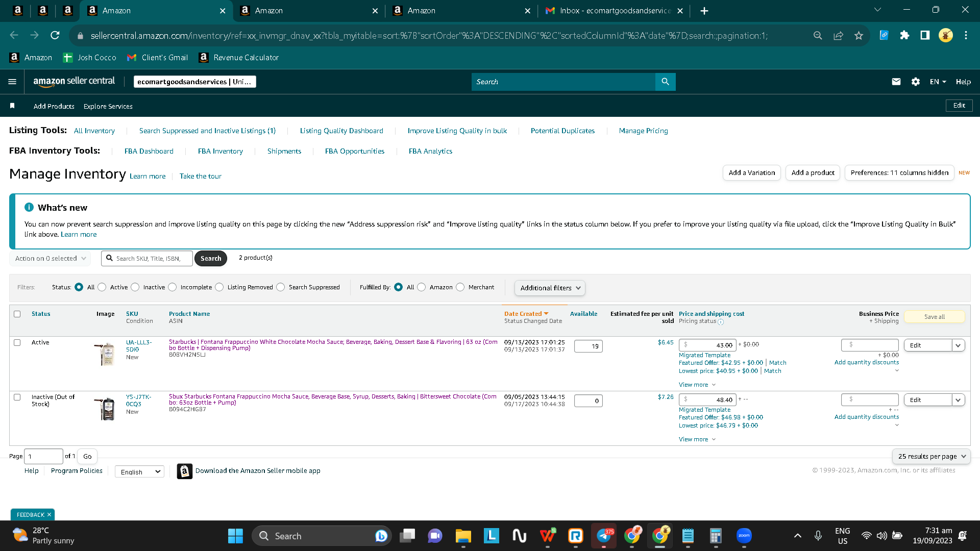Go to Manage Pricing
The height and width of the screenshot is (551, 980).
[643, 131]
